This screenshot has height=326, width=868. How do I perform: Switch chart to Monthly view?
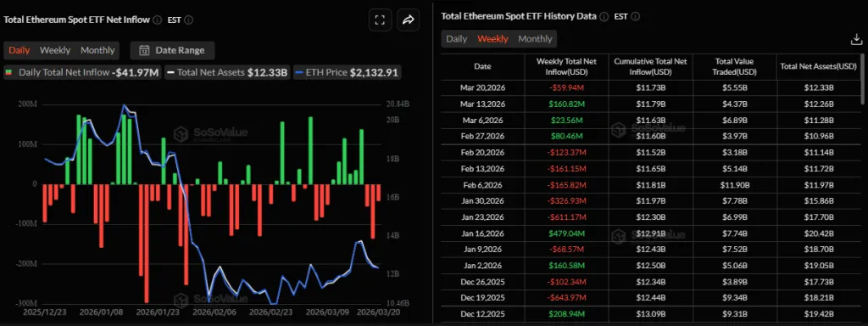pyautogui.click(x=97, y=50)
